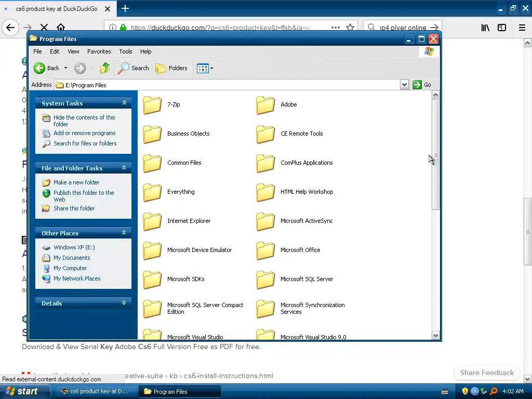Open Firefox Library icon
This screenshot has height=399, width=532.
point(485,28)
